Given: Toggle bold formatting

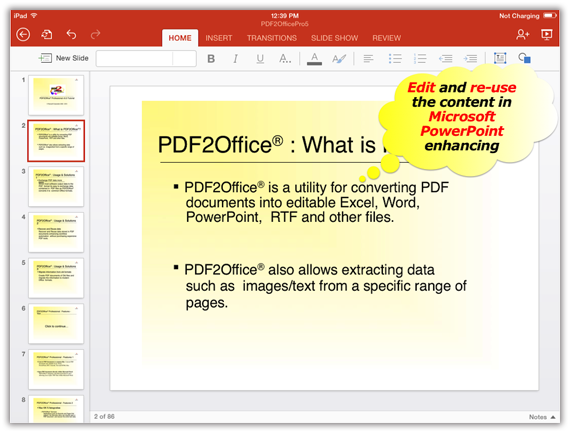Looking at the screenshot, I should [x=211, y=59].
